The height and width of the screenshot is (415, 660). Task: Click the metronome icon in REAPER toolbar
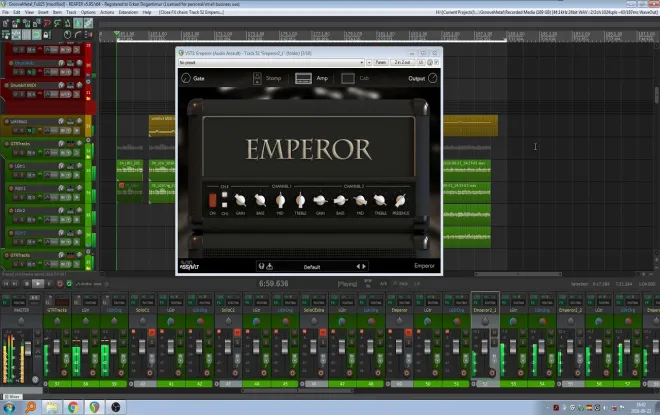67,24
